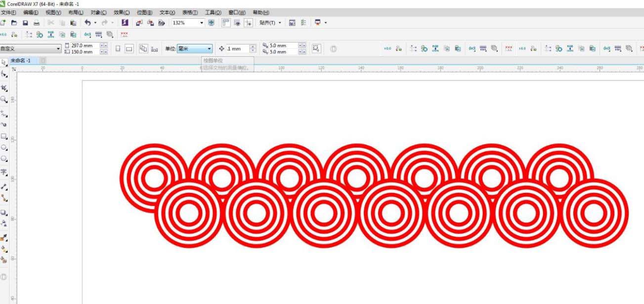Select the Artistic Media tool
644x304 pixels.
[x=4, y=124]
